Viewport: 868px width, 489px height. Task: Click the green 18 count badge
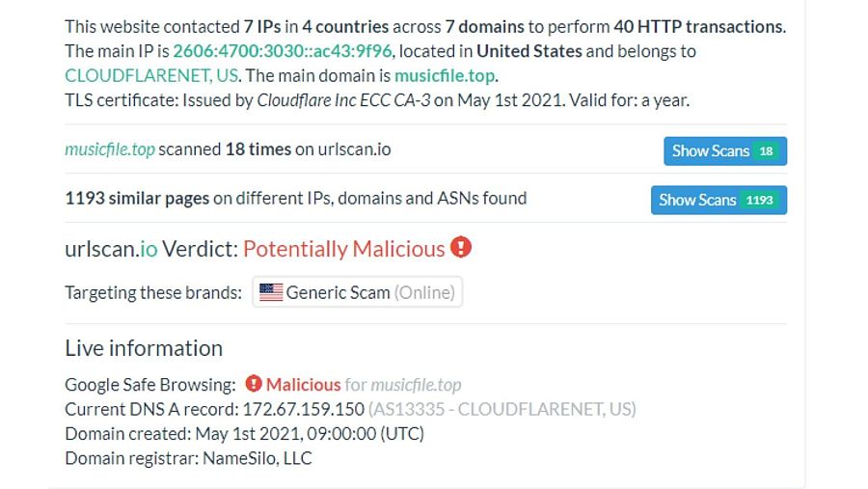pos(766,151)
